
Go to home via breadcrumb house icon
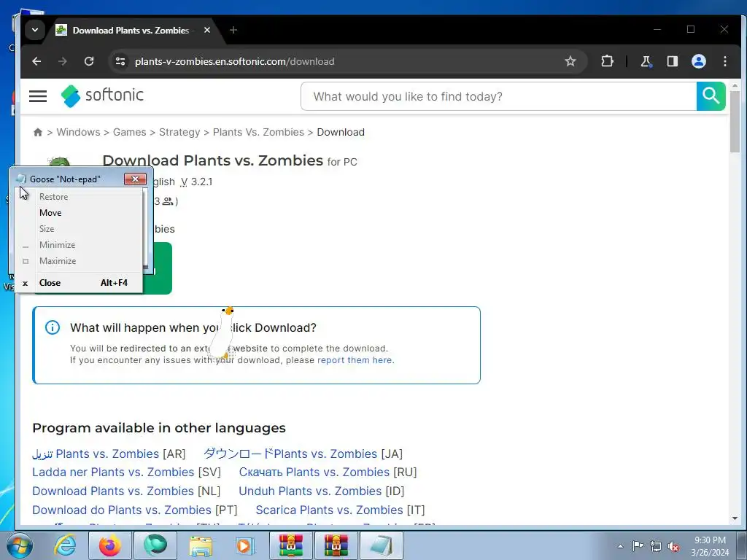click(38, 133)
